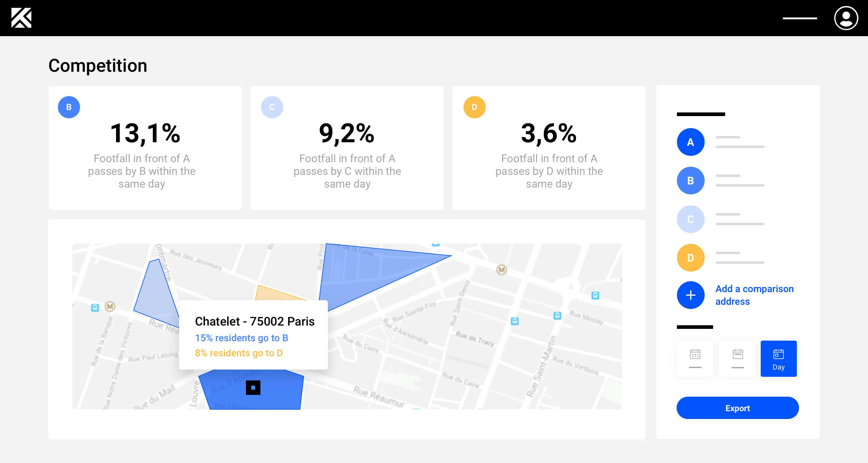868x463 pixels.
Task: Select address B circle in sidebar
Action: pos(690,181)
